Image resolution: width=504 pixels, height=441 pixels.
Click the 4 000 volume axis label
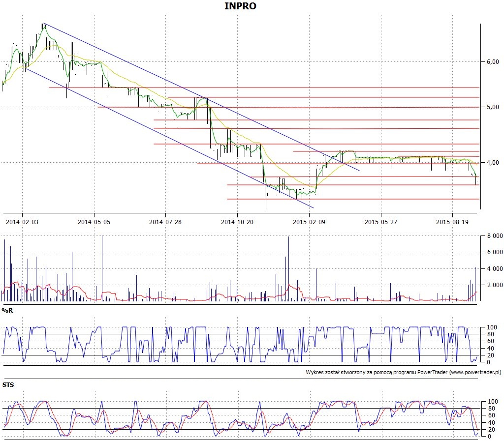pos(495,268)
